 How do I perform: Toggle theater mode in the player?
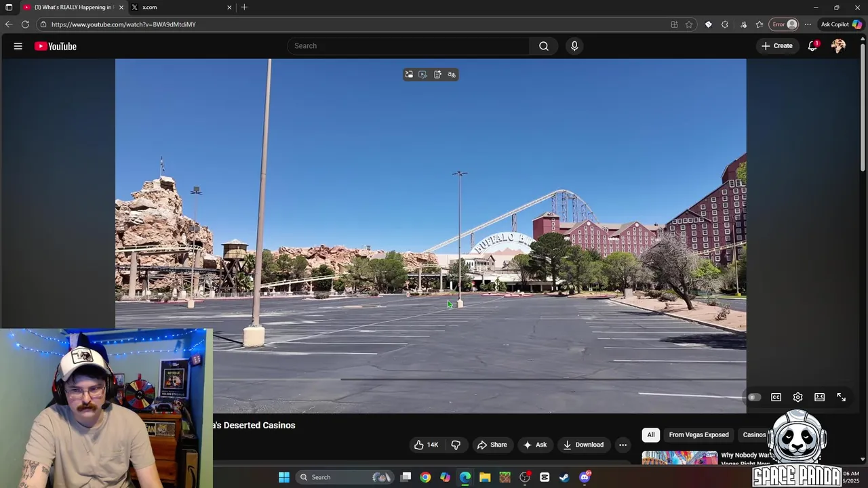(x=820, y=397)
